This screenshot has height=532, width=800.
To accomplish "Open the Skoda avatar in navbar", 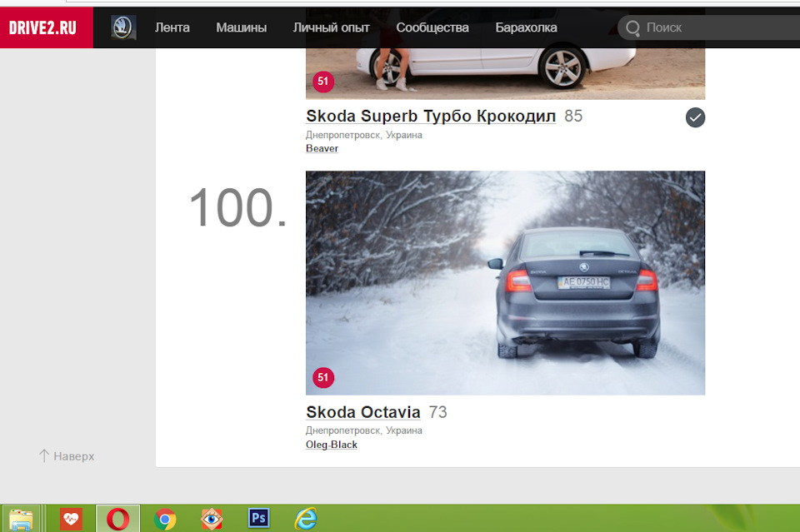I will coord(123,27).
